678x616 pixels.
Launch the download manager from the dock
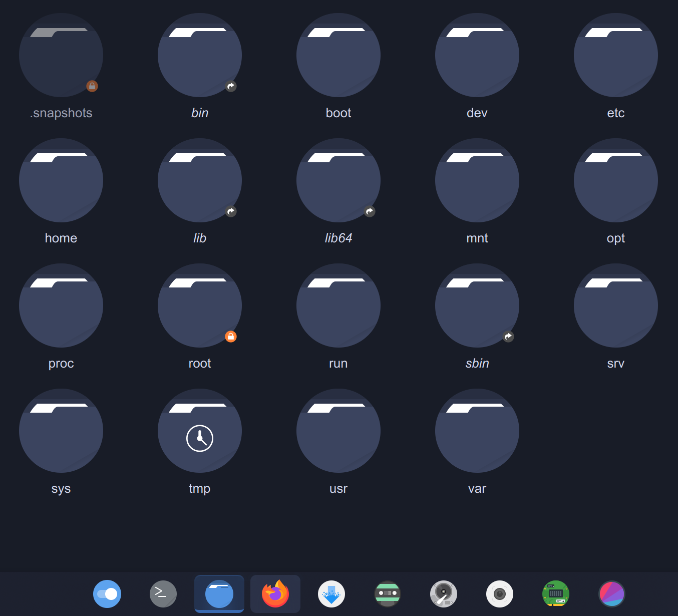[331, 594]
